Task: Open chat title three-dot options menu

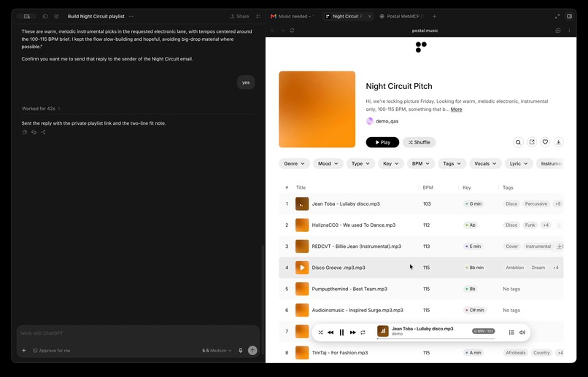Action: (x=131, y=17)
